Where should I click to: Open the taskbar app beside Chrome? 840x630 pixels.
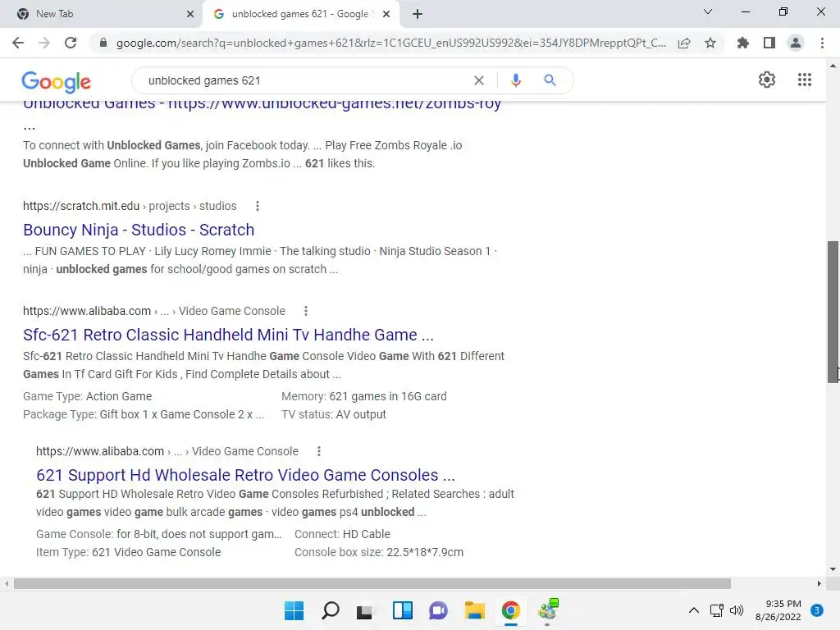[x=548, y=610]
